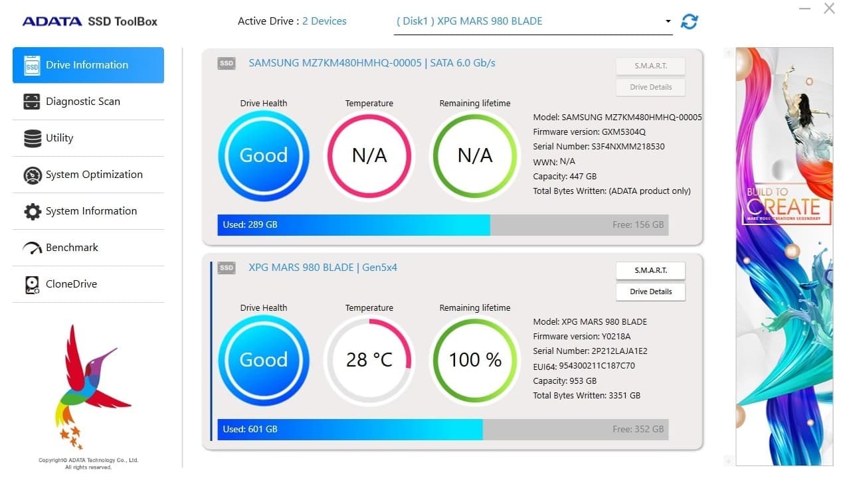Click the Model: XPG MARS 980 BLADE line
The image size is (843, 504).
coord(590,322)
